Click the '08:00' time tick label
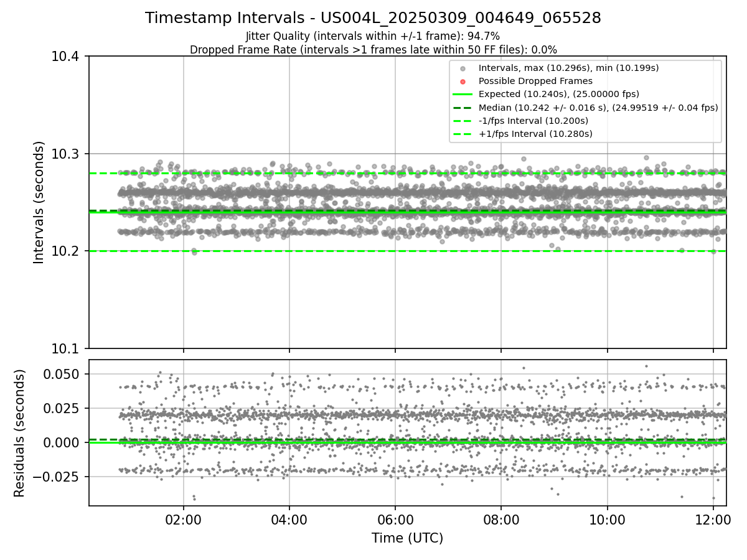 (501, 519)
